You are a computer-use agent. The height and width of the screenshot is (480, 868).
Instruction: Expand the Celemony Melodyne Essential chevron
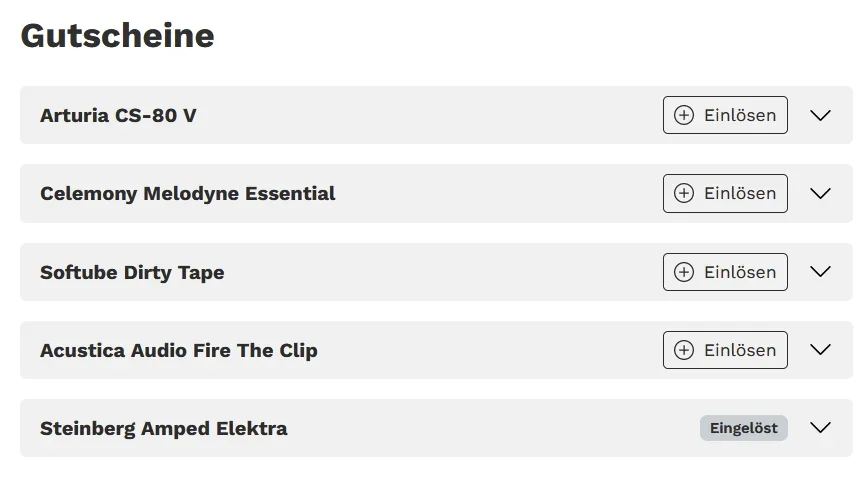(x=821, y=193)
